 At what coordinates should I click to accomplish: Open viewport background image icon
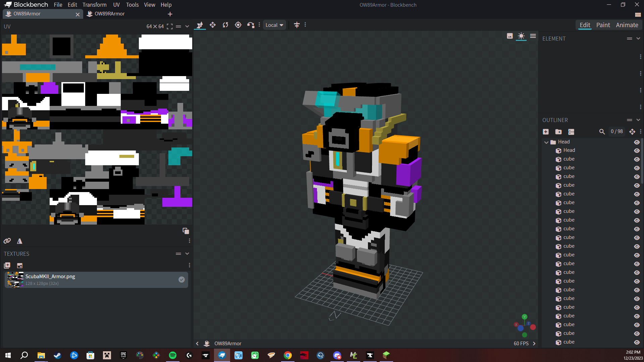pos(510,36)
